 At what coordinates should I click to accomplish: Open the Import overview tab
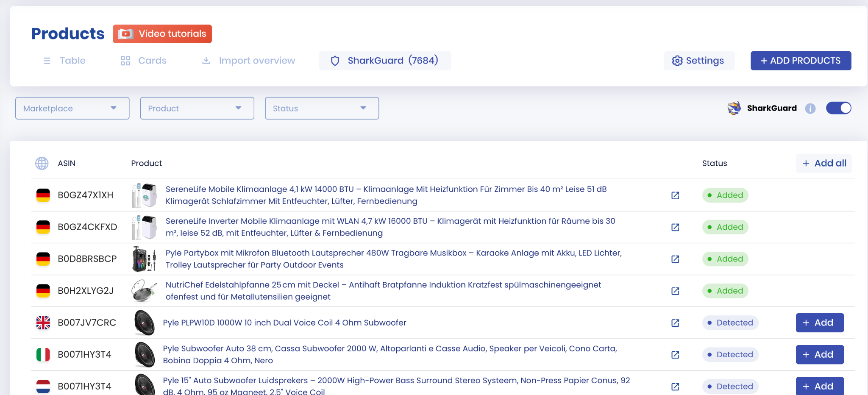tap(248, 61)
